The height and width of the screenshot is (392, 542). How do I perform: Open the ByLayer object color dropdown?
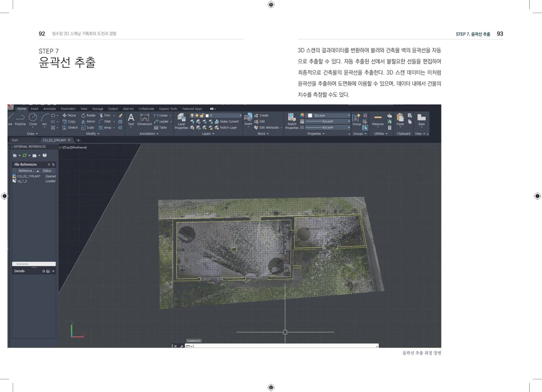click(329, 115)
